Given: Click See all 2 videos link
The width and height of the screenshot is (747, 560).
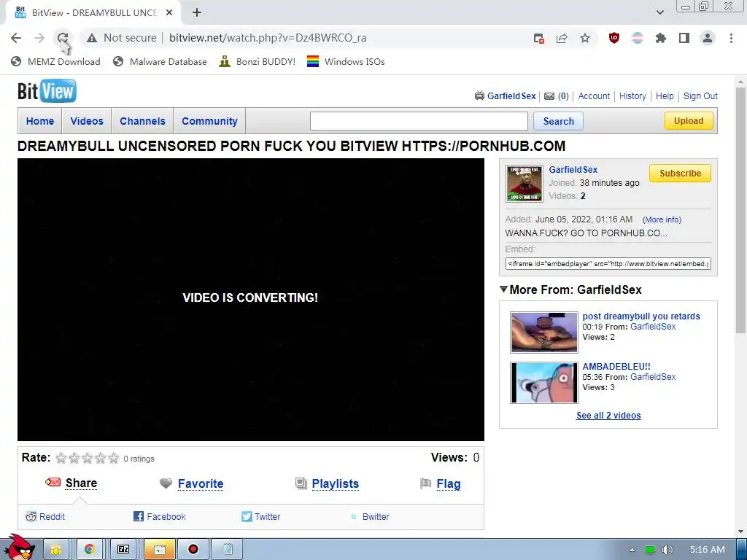Looking at the screenshot, I should [608, 415].
